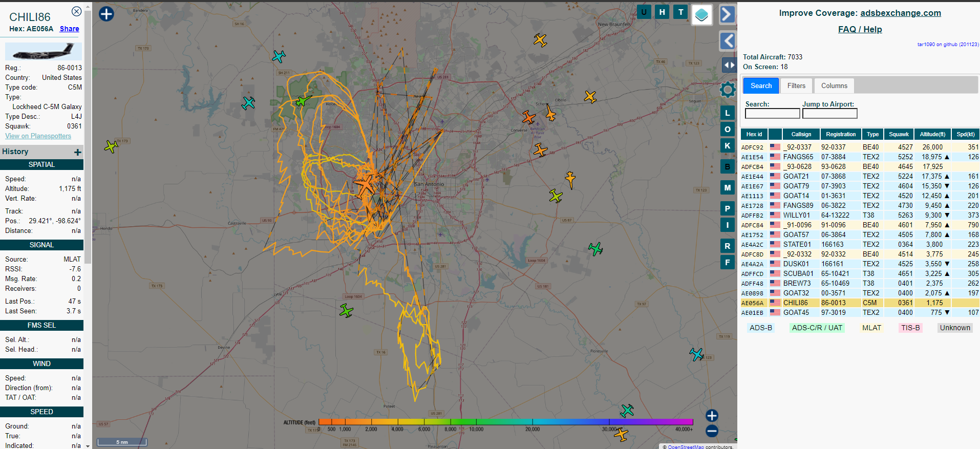Image resolution: width=980 pixels, height=449 pixels.
Task: Sort table by Spd(kt) column
Action: [966, 134]
